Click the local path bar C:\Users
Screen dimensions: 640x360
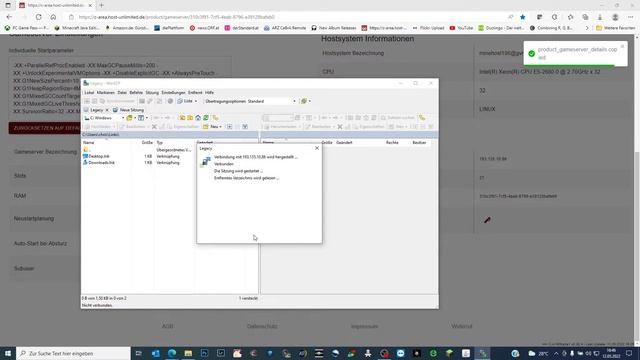click(169, 135)
